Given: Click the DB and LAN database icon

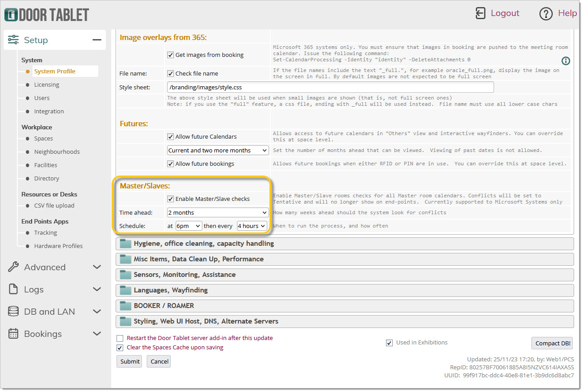Looking at the screenshot, I should (x=13, y=312).
